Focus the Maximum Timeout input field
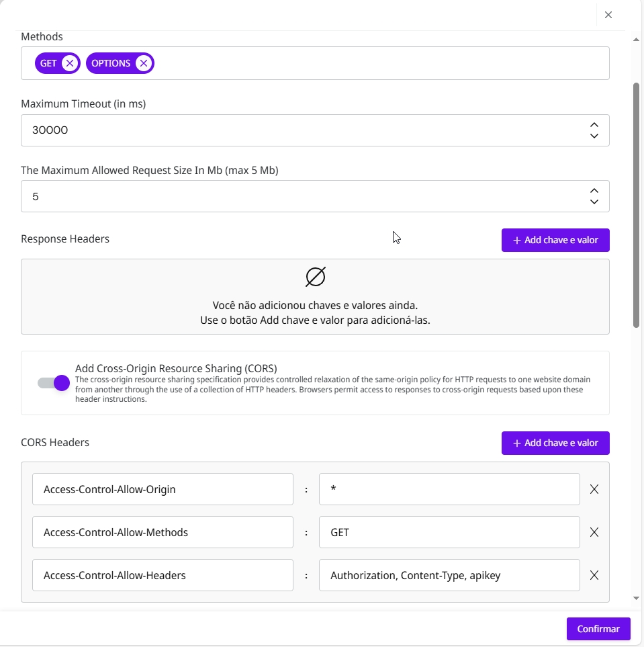This screenshot has height=647, width=644. [302, 130]
